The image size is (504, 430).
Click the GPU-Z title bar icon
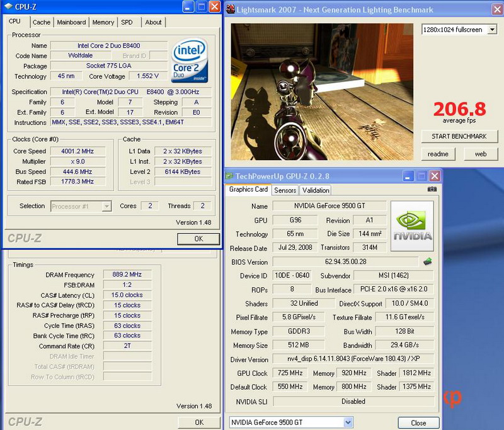tap(229, 176)
